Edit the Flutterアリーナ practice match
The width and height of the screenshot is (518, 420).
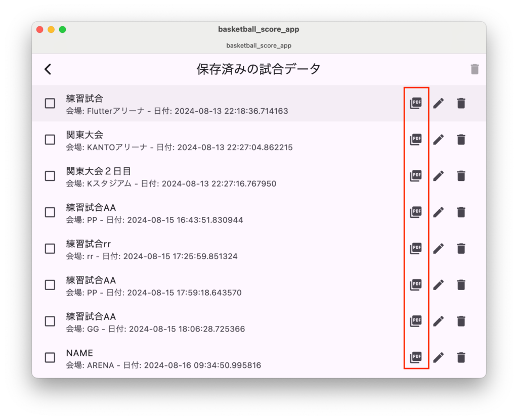point(439,103)
